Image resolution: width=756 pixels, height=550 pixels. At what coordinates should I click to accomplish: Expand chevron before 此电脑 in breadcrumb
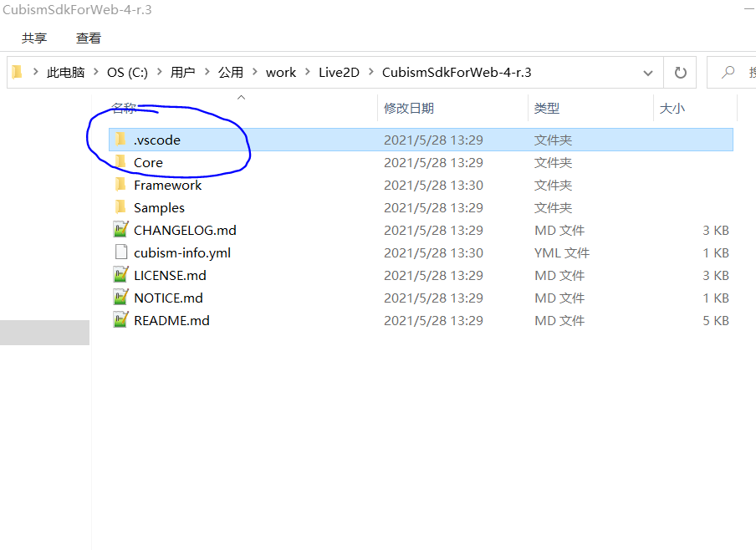click(x=35, y=72)
